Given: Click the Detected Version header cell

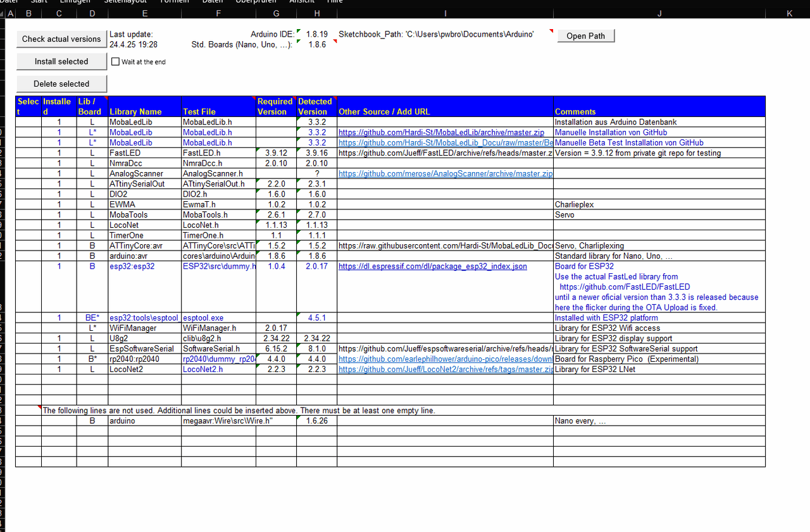Looking at the screenshot, I should coord(316,106).
